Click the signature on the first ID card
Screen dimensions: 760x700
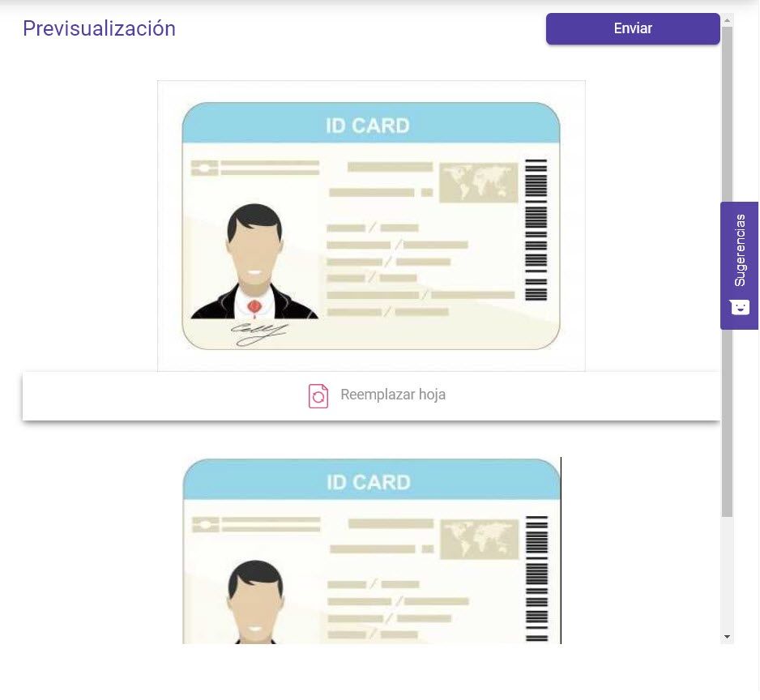(x=258, y=334)
